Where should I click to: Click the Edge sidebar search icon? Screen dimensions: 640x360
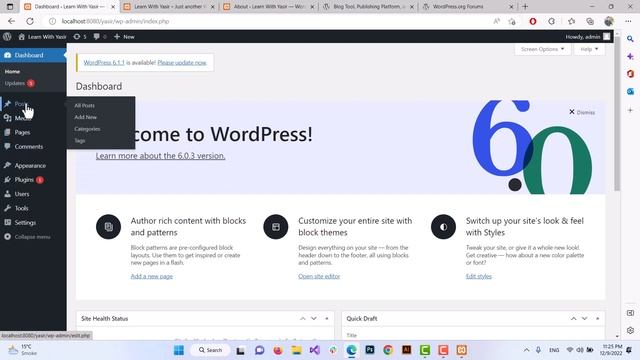[x=630, y=39]
